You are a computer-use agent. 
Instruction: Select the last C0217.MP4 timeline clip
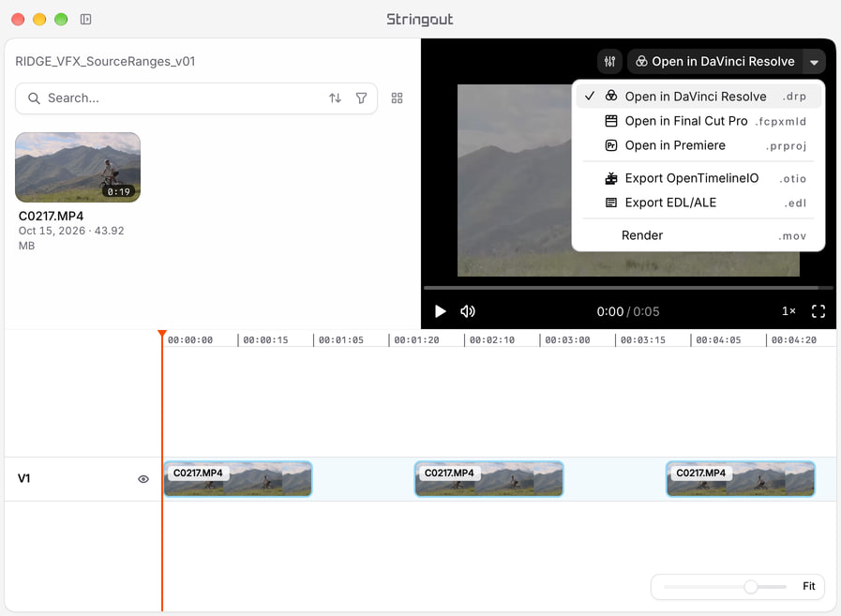tap(741, 478)
